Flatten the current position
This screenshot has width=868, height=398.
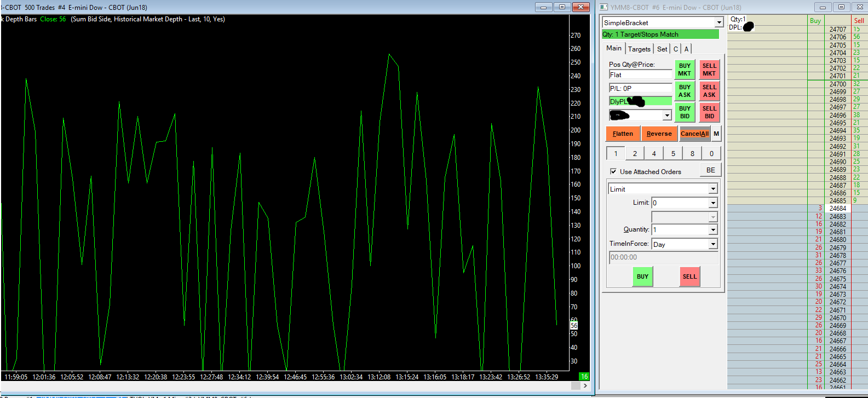pyautogui.click(x=623, y=134)
